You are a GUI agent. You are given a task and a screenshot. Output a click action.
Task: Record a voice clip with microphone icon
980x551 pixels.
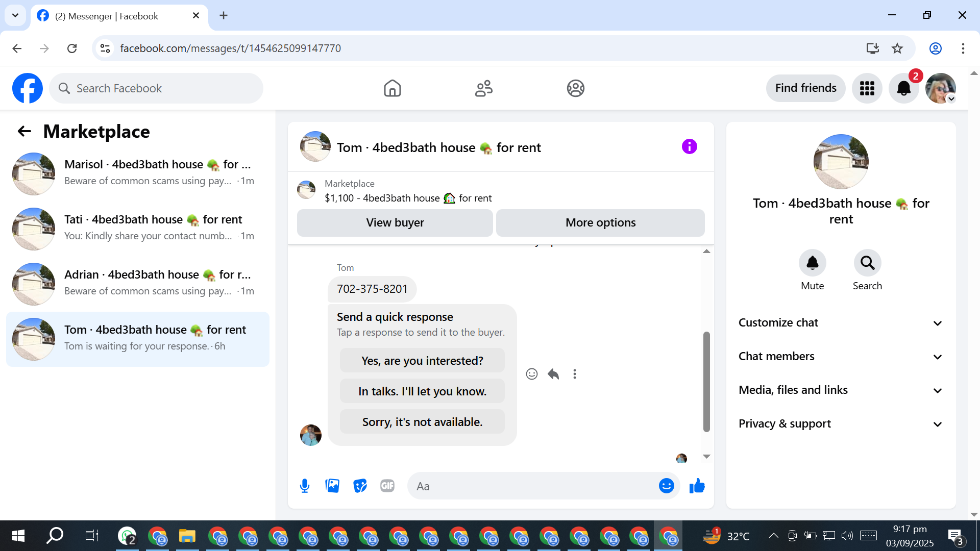click(x=305, y=486)
